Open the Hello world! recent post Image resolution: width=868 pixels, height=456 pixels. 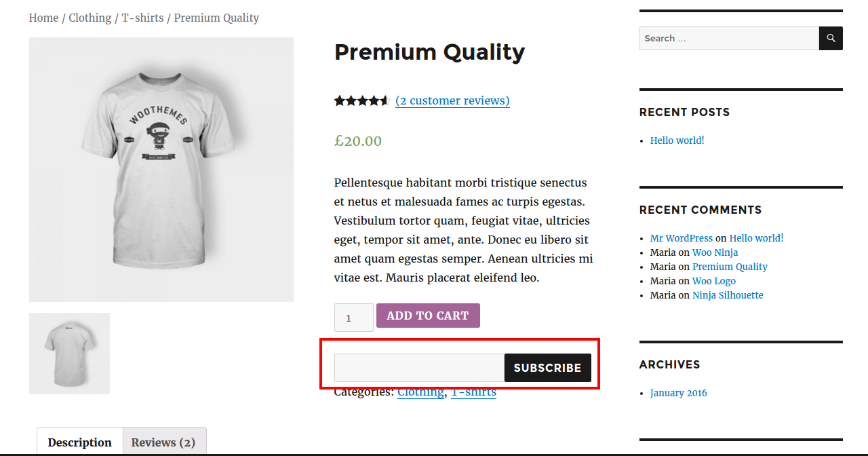coord(677,140)
